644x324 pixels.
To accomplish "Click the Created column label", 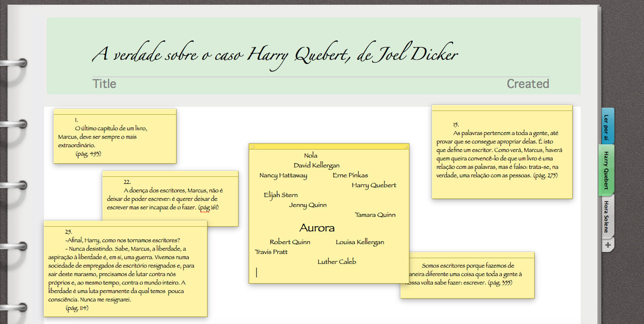I will point(527,84).
